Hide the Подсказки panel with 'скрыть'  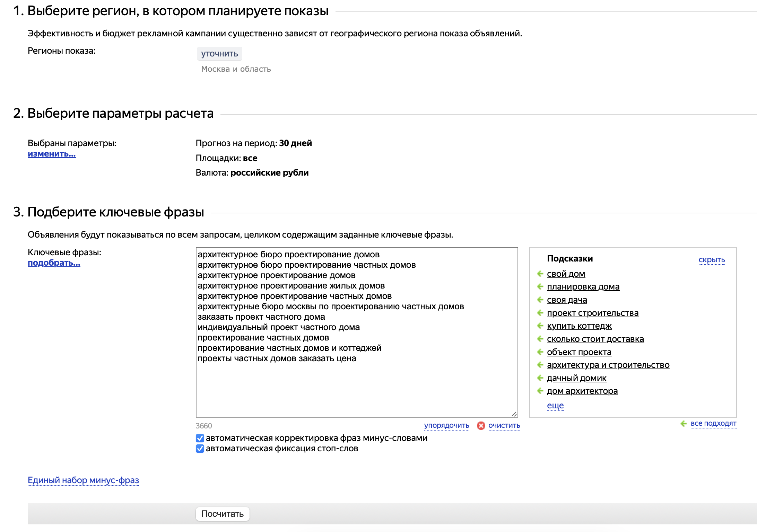[712, 260]
